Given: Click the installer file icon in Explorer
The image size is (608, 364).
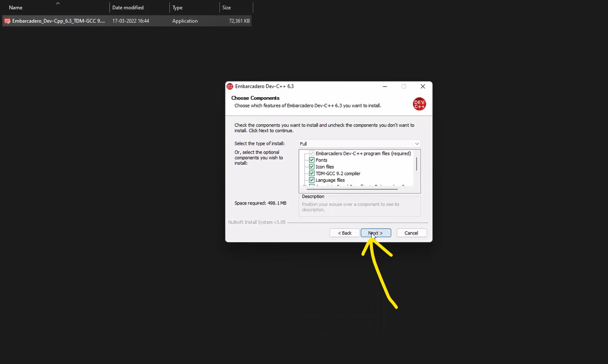Looking at the screenshot, I should point(7,21).
